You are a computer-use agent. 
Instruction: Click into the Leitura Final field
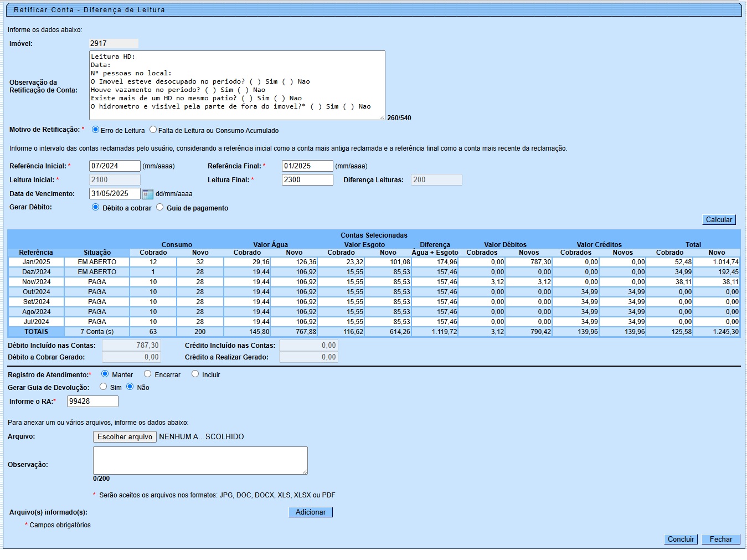tap(307, 180)
